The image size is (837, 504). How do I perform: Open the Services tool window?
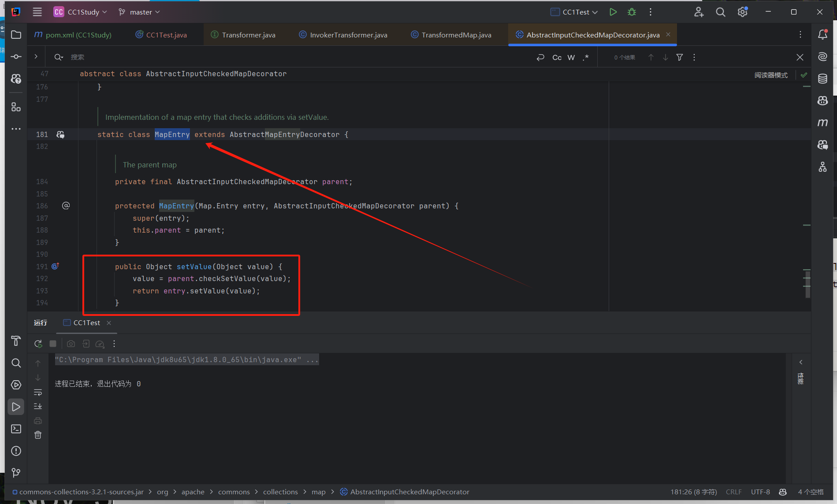(16, 385)
